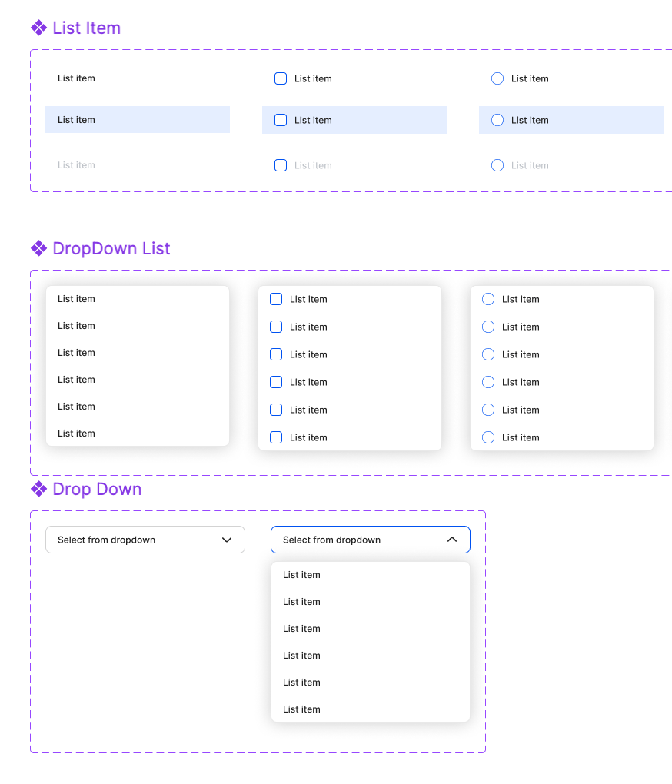This screenshot has height=784, width=672.
Task: Click the first item in the text-only DropDown List panel
Action: tap(76, 299)
